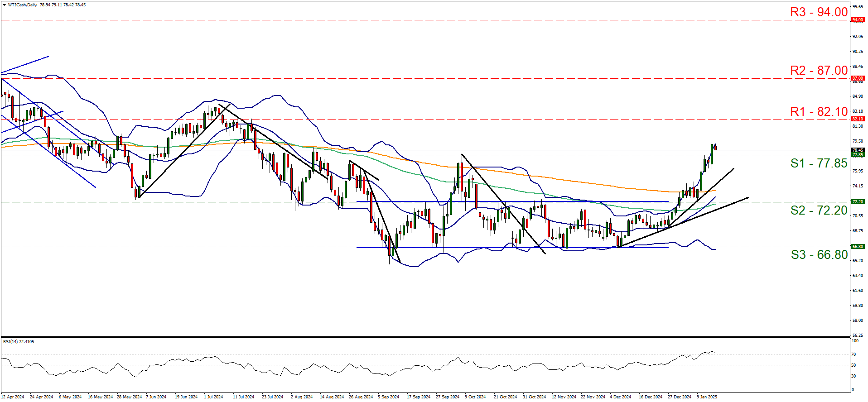This screenshot has width=868, height=402.
Task: Click the red 87.00 price tag on axis
Action: (858, 78)
